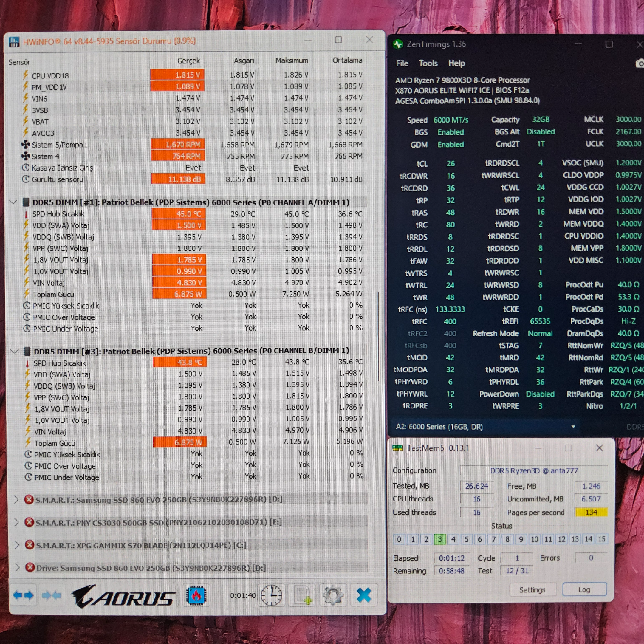Click the Remaining time 0:58:48

pos(452,571)
